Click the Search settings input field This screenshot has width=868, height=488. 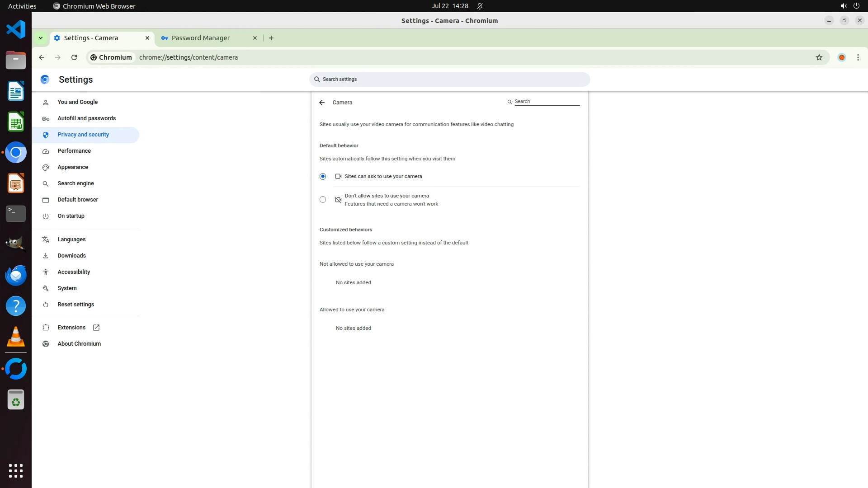(450, 79)
